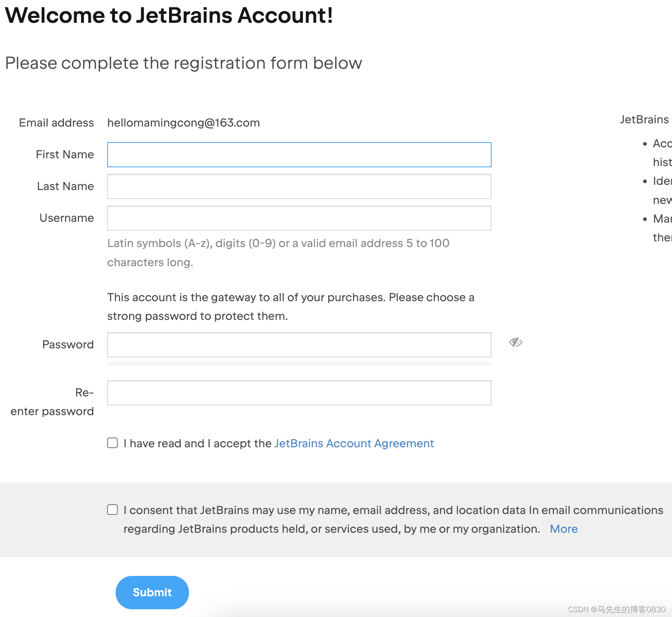Screen dimensions: 672x617
Task: Place cursor in the Password field
Action: click(299, 345)
